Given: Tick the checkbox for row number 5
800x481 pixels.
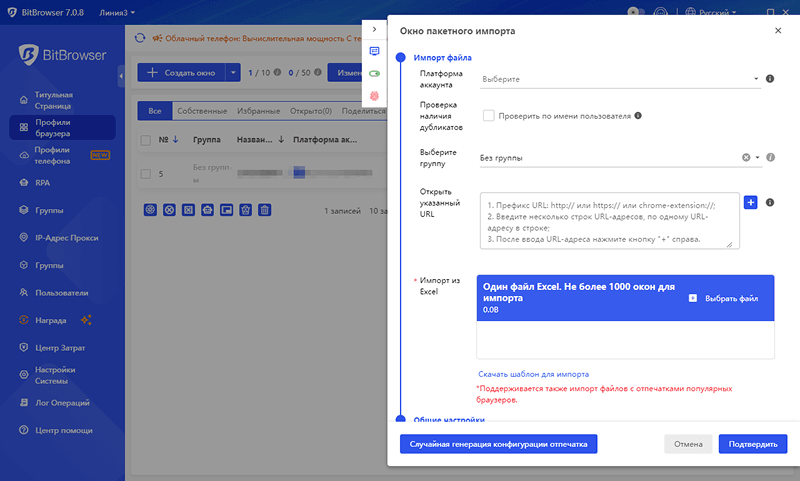Looking at the screenshot, I should click(x=146, y=174).
